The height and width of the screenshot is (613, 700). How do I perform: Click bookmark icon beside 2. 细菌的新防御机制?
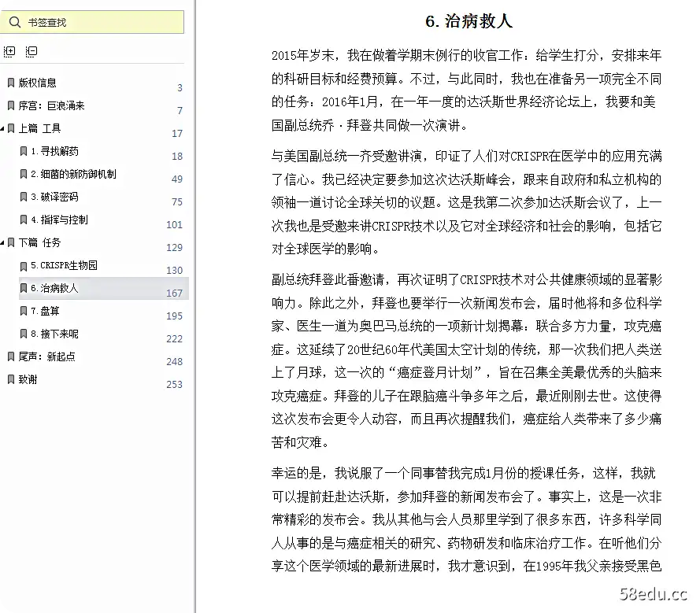click(x=24, y=174)
